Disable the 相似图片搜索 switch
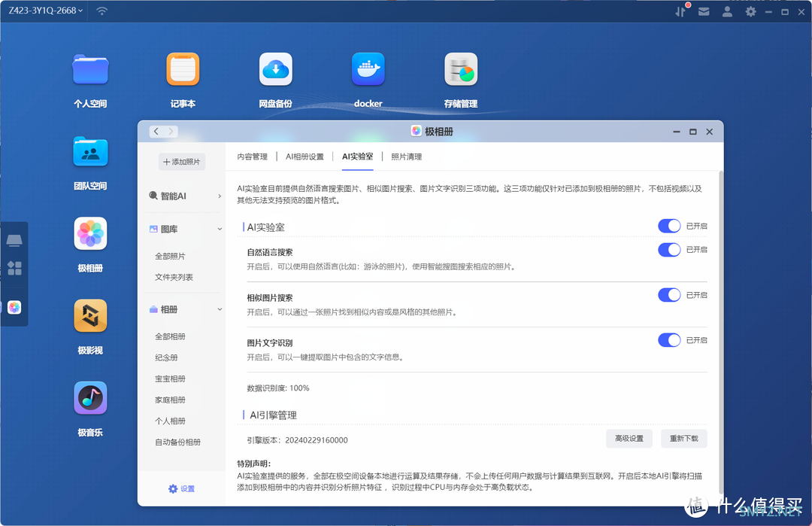 pyautogui.click(x=669, y=295)
